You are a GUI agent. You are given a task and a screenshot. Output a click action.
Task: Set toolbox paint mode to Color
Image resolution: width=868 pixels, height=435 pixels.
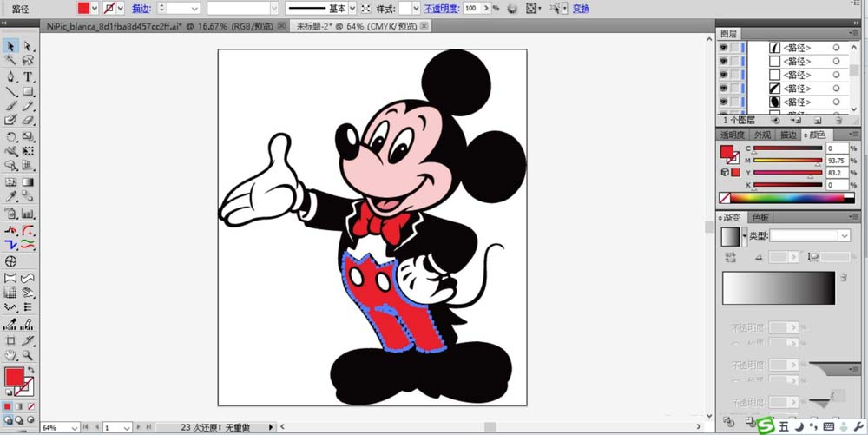pyautogui.click(x=8, y=406)
